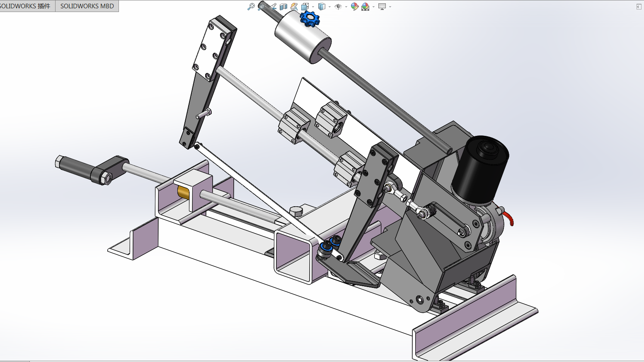Select the black motor in the model
Viewport: 644px width, 362px height.
(x=480, y=170)
